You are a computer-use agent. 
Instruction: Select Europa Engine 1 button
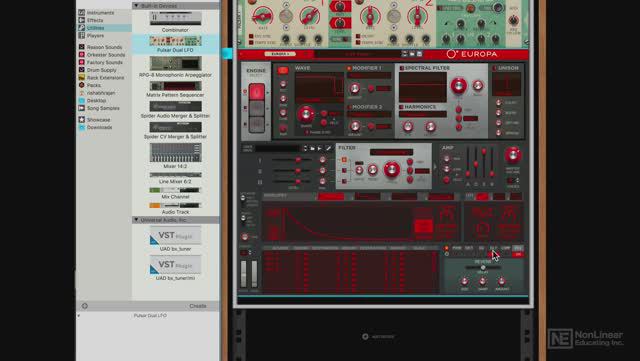click(x=257, y=91)
